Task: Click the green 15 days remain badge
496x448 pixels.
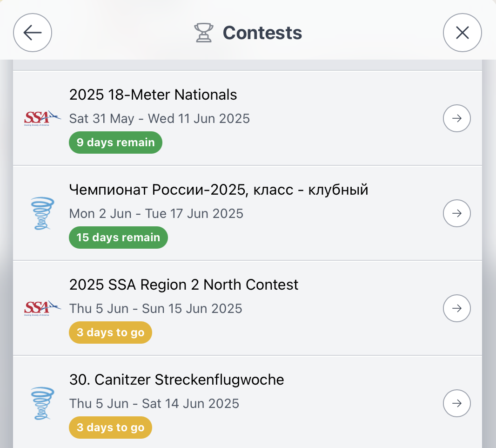Action: [x=118, y=238]
